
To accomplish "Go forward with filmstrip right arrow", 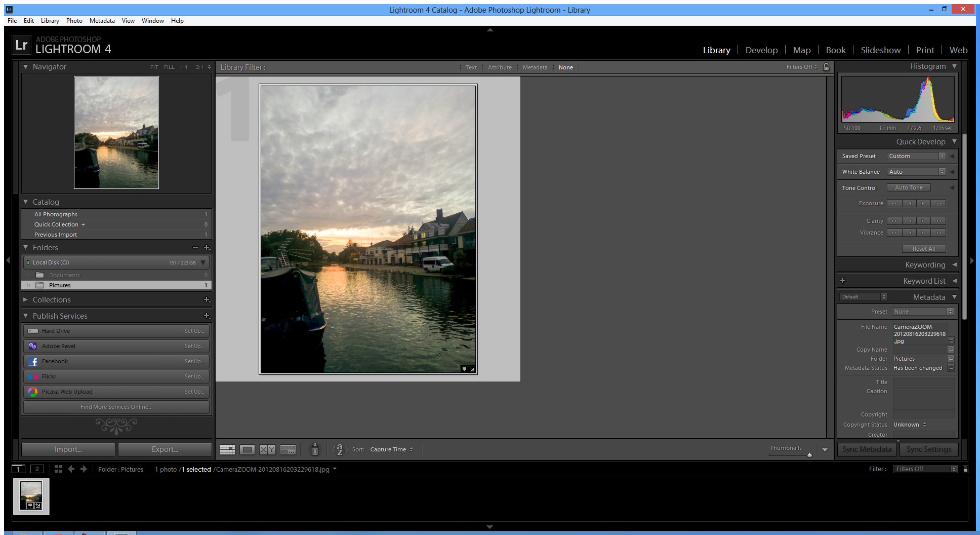I will 84,469.
